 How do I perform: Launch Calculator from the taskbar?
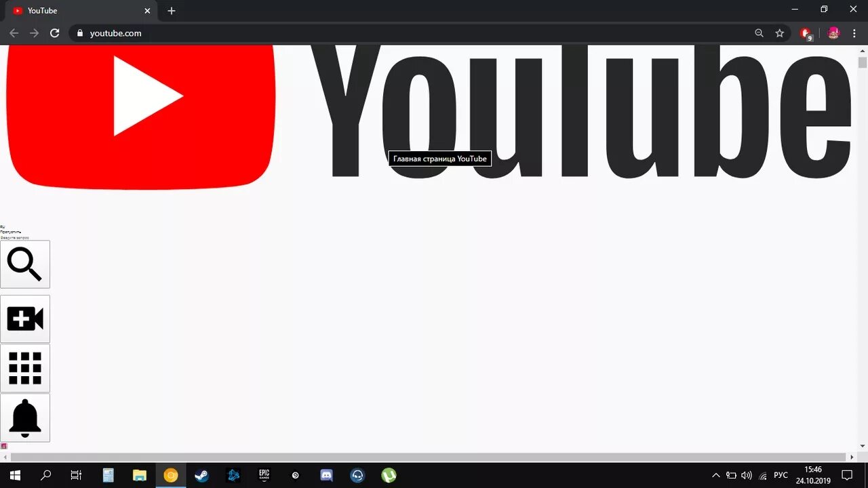[108, 475]
